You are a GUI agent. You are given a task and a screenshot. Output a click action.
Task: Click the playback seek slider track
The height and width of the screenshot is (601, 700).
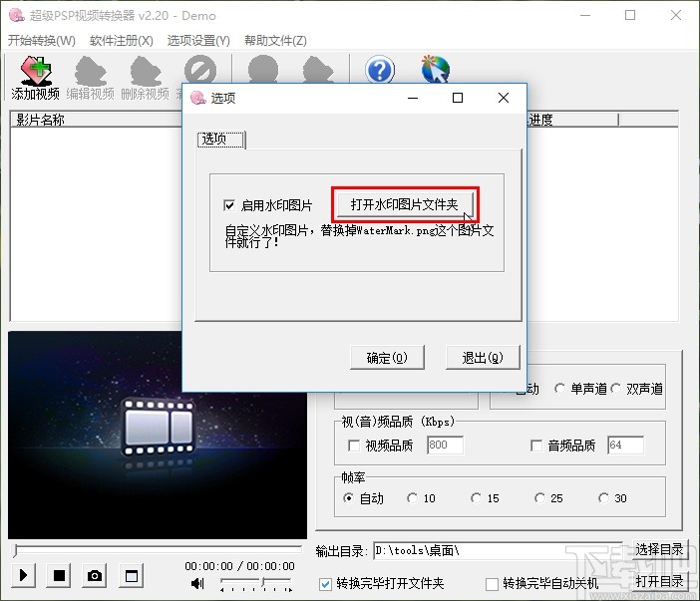tap(158, 550)
